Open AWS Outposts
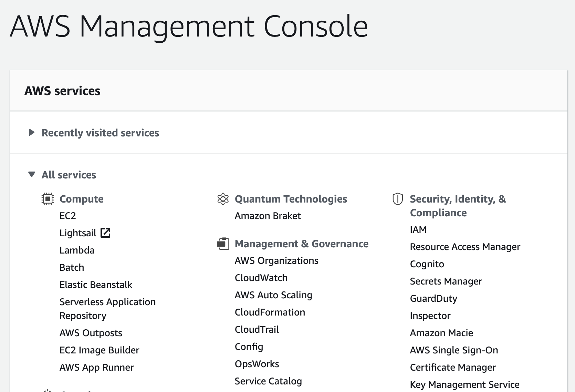 (x=91, y=333)
